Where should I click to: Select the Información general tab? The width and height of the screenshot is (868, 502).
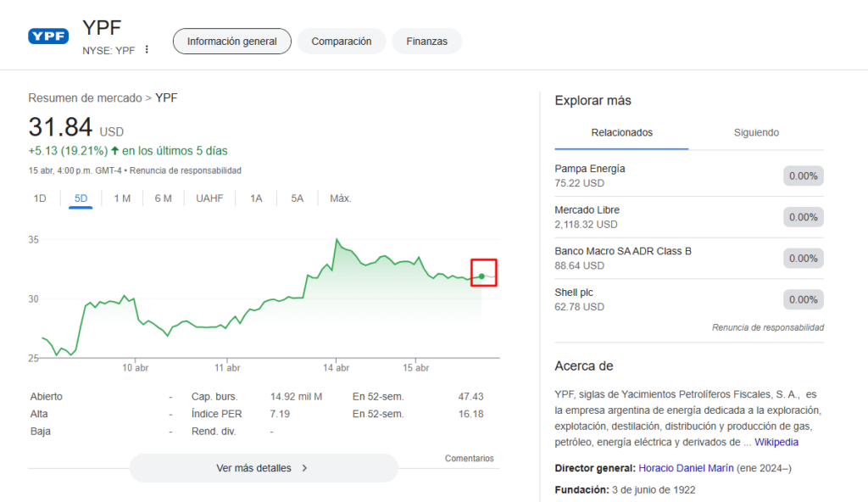(232, 42)
